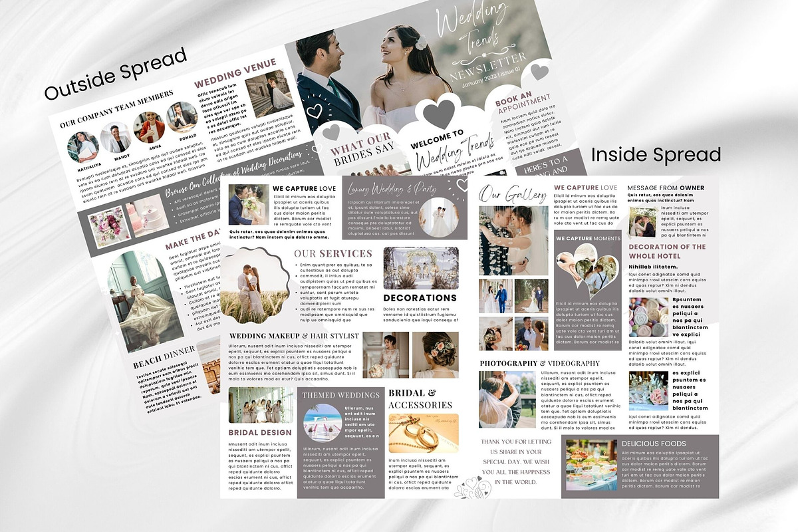The image size is (798, 532).
Task: Select the "BRIDAL DESIGN" heading
Action: click(260, 432)
